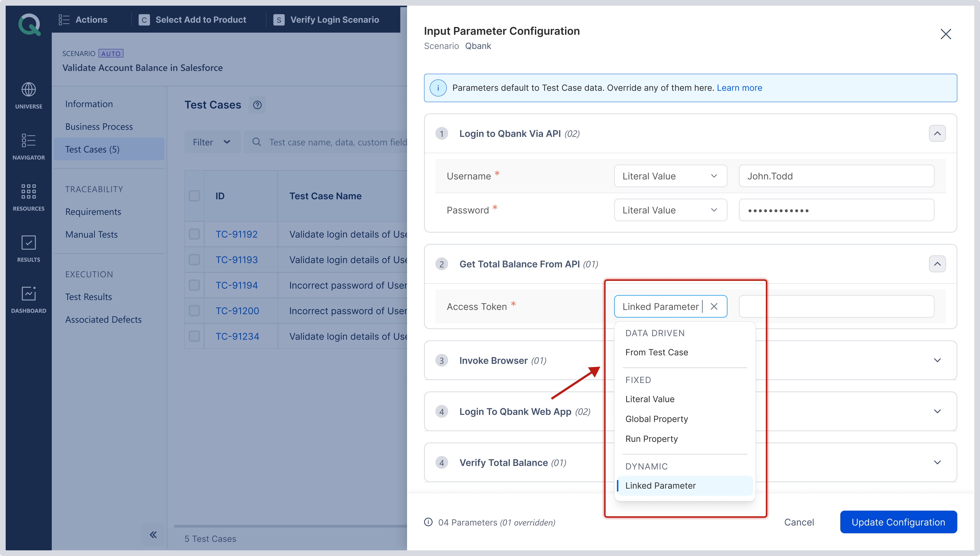
Task: Click the Qualitia Q logo
Action: click(x=29, y=24)
